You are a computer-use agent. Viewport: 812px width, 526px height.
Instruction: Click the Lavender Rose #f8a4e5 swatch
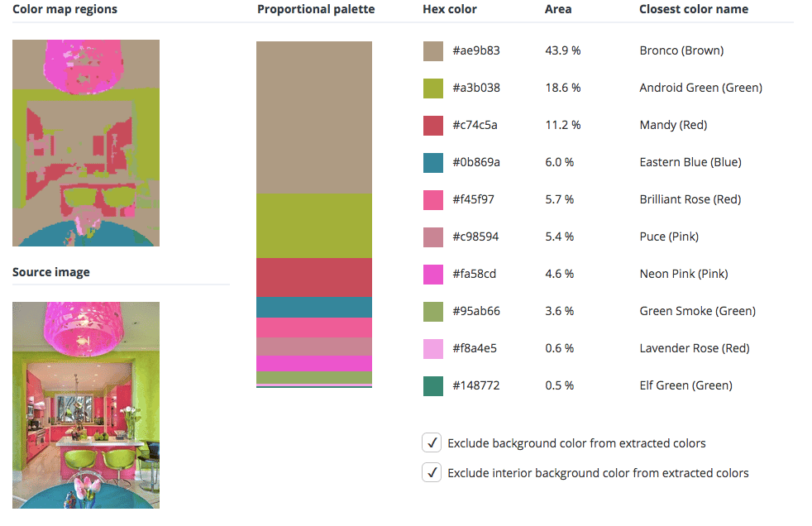[x=433, y=349]
